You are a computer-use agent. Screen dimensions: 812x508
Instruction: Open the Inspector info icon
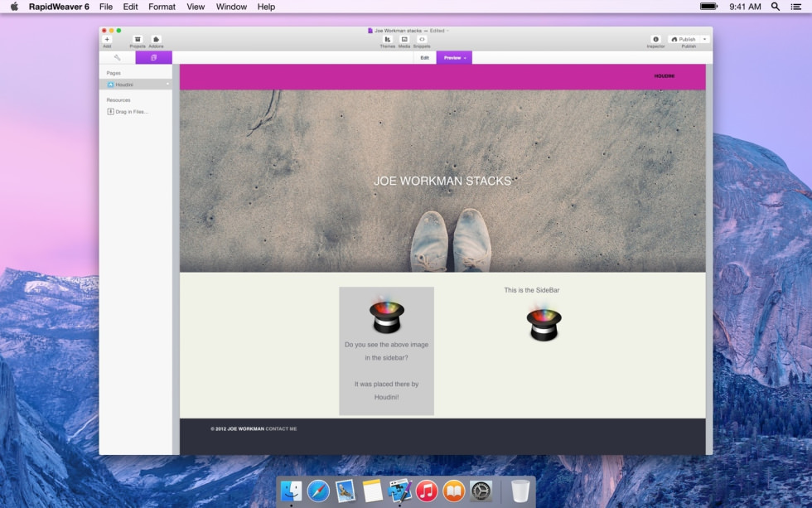pos(655,39)
